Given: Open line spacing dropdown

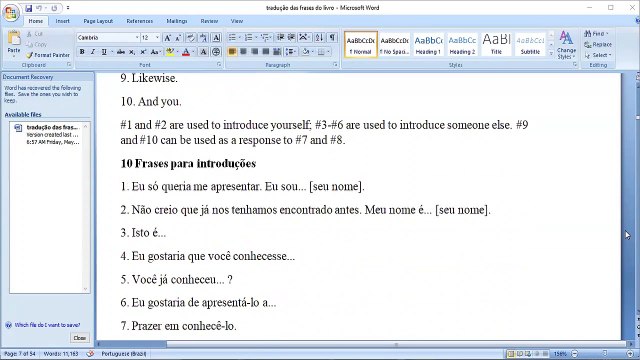Looking at the screenshot, I should [x=291, y=52].
